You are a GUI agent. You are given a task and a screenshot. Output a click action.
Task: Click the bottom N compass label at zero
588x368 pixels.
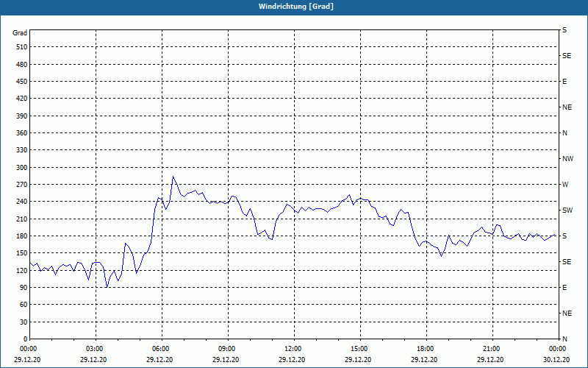tap(564, 339)
